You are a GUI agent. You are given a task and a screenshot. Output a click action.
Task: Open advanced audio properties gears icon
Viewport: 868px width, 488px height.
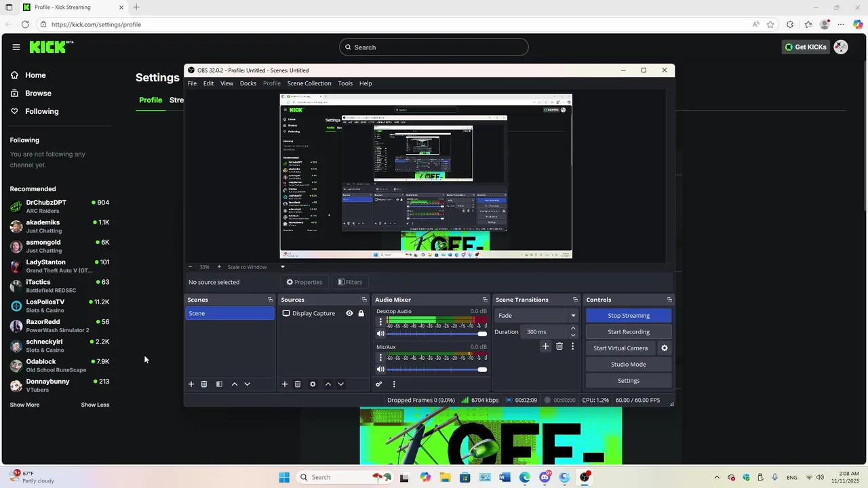(x=379, y=384)
